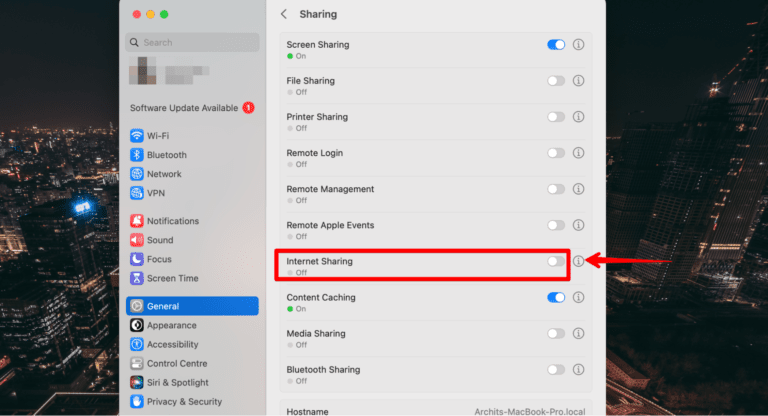Focus the Search field
768x416 pixels.
point(192,43)
